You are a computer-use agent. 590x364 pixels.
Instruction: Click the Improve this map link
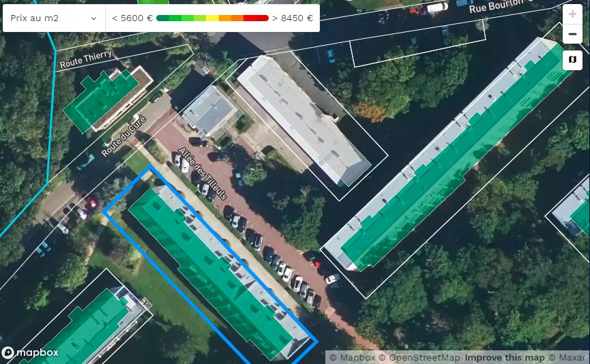[x=505, y=357]
